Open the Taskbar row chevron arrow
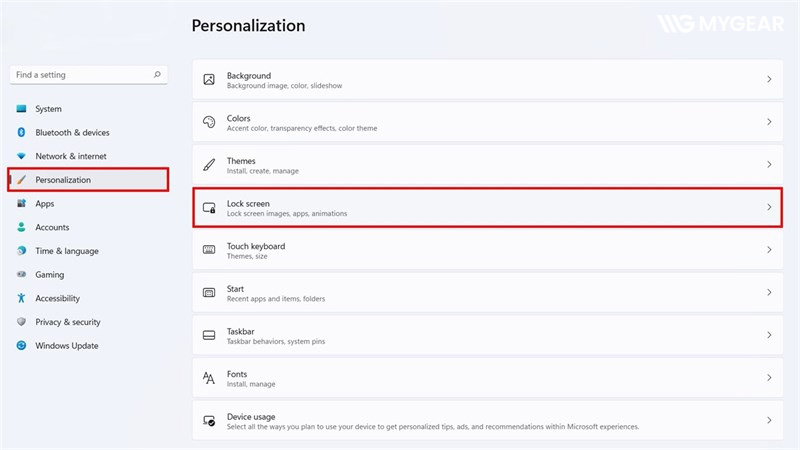This screenshot has width=800, height=450. [x=769, y=335]
